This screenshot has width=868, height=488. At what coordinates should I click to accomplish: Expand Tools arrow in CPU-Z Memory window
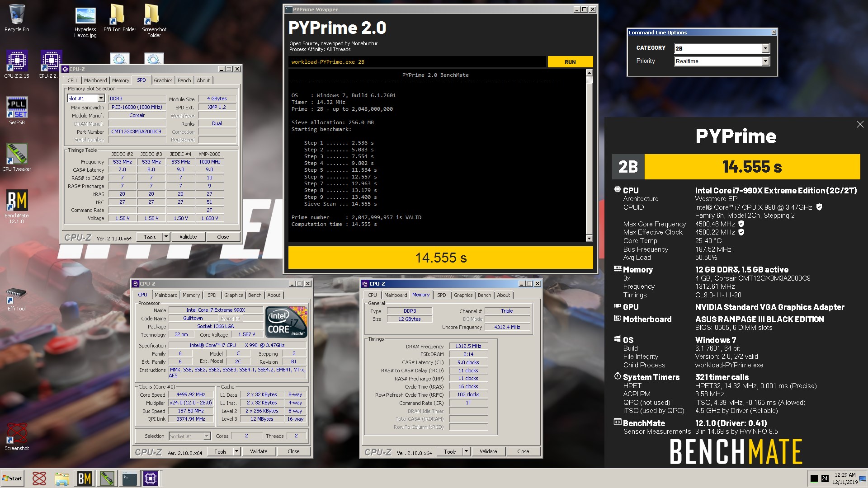pos(466,451)
